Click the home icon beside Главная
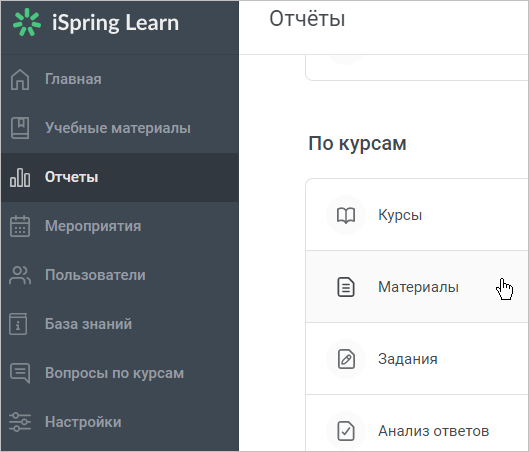Screen dimensions: 529x452 click(20, 80)
